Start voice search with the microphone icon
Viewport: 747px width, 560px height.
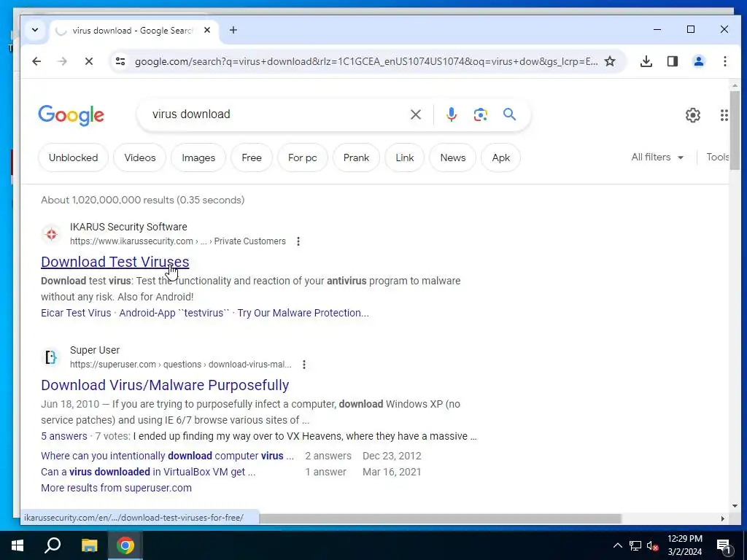point(451,114)
